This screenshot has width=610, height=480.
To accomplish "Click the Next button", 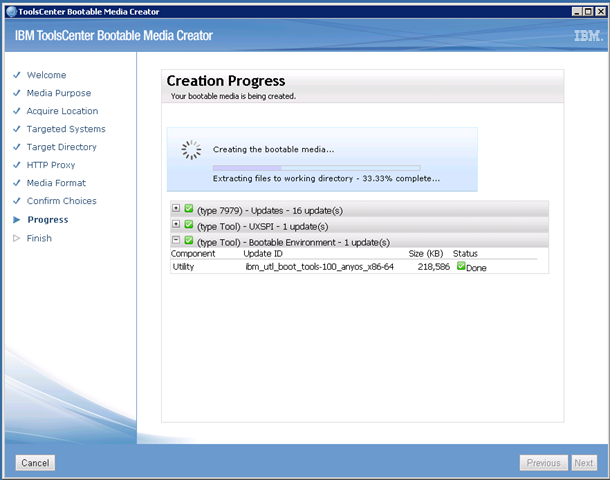I will (583, 463).
